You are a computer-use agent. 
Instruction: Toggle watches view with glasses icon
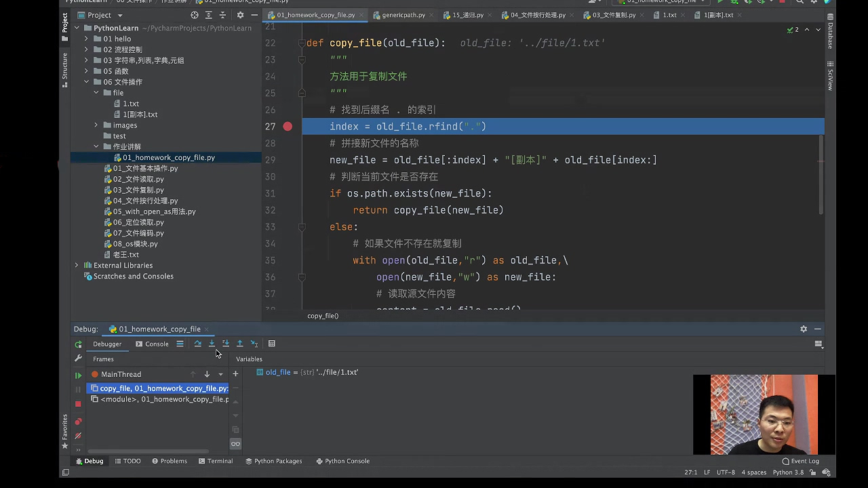[235, 444]
